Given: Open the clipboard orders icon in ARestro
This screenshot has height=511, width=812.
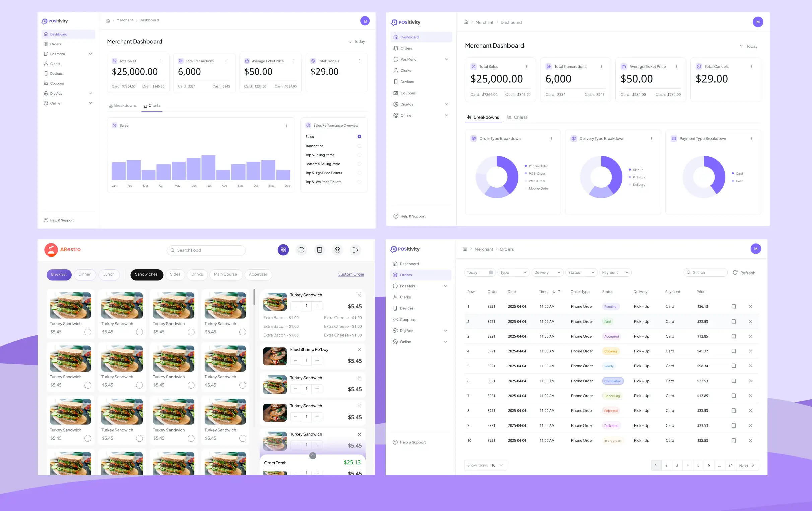Looking at the screenshot, I should coord(319,250).
